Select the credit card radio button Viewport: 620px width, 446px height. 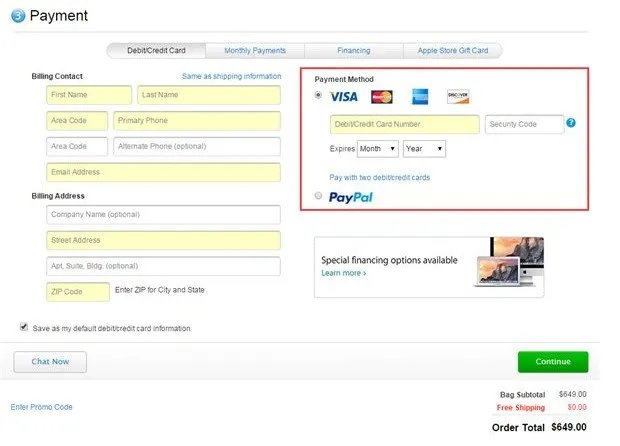pos(318,95)
